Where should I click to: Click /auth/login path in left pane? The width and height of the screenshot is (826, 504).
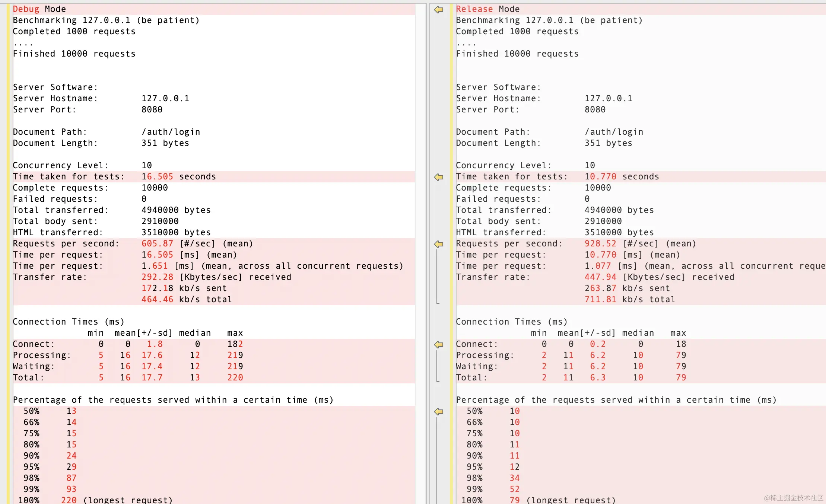(x=171, y=132)
